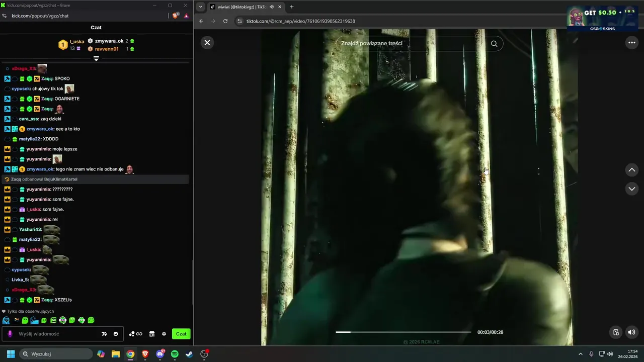Open the Chrome tab search dropdown
Screen dimensions: 644x362
point(201,7)
